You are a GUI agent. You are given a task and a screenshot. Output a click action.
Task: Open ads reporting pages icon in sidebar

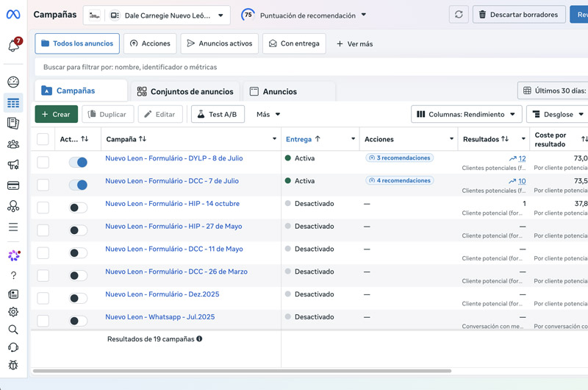coord(13,124)
